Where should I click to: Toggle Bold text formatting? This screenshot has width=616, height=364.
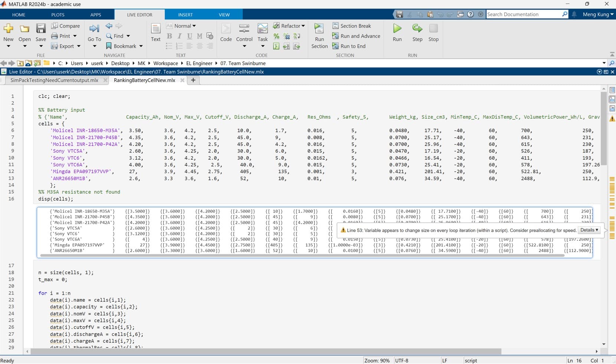coord(169,36)
